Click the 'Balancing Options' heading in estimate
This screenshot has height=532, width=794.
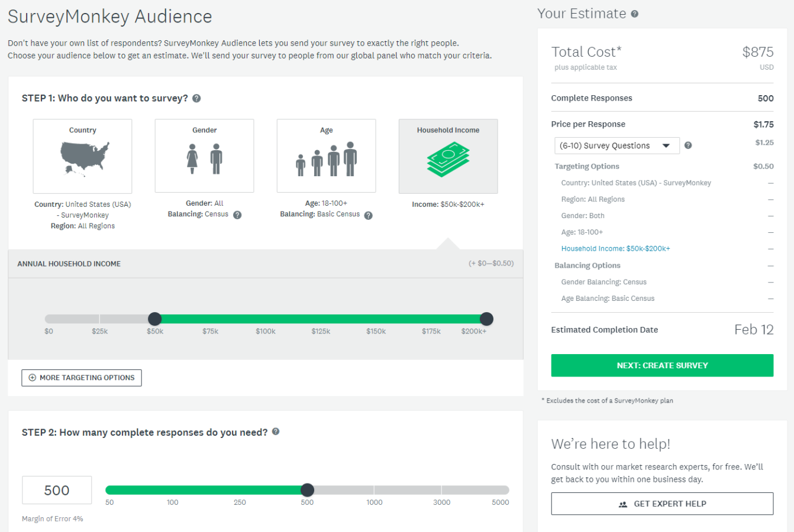(x=588, y=266)
